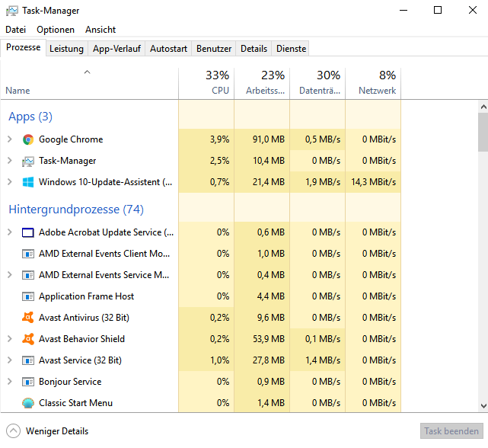Click the Avast Service (32 Bit) icon
The width and height of the screenshot is (488, 448).
coord(28,360)
